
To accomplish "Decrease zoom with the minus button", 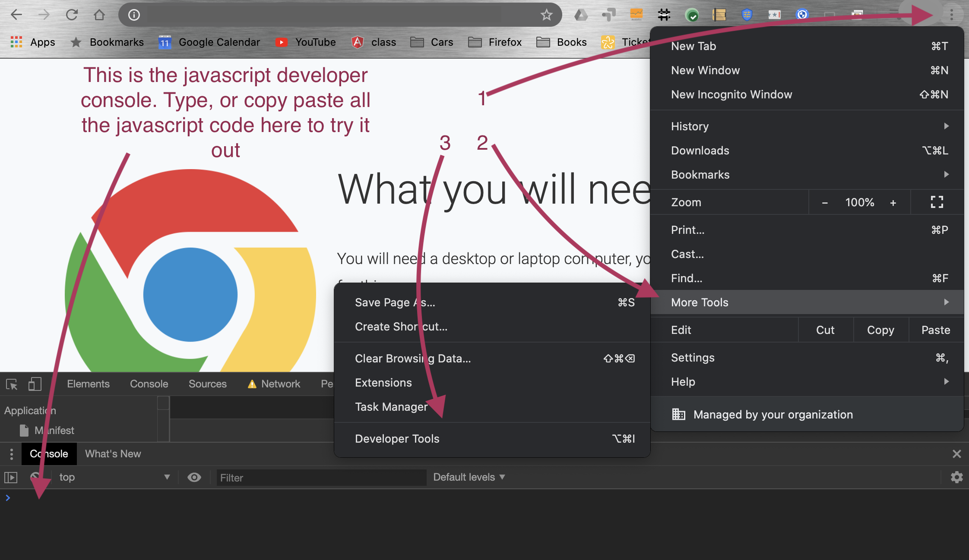I will (x=825, y=202).
